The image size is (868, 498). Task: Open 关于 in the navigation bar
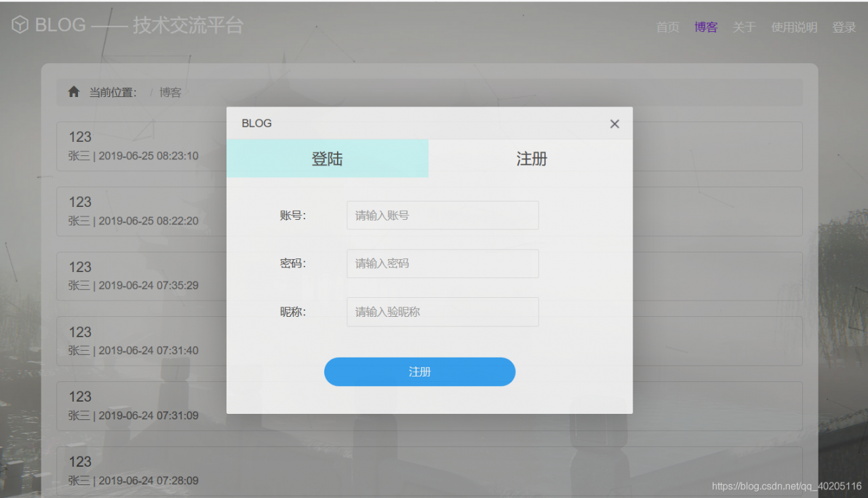tap(744, 27)
